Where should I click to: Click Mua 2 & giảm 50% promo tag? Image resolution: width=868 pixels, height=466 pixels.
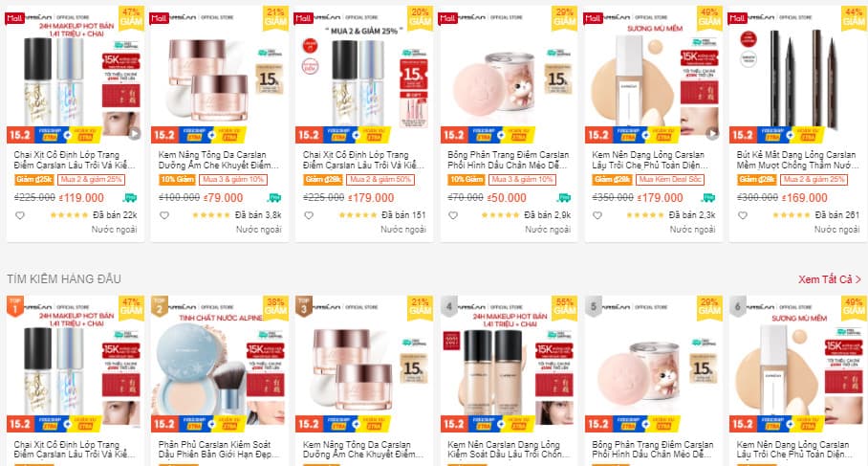(x=380, y=180)
